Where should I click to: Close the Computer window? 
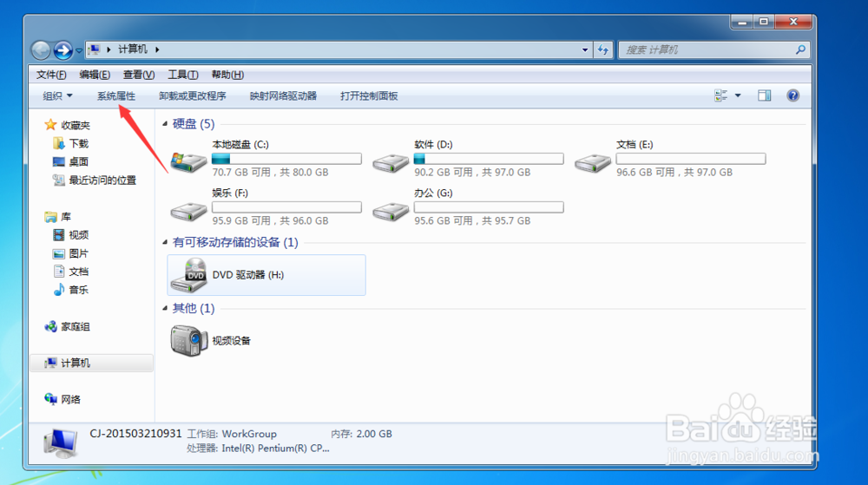[793, 22]
